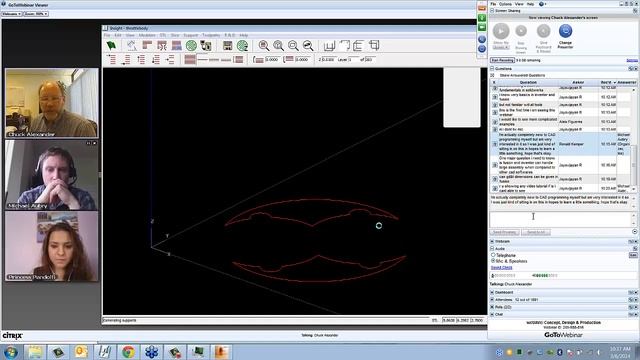Click the third layer-lines up arrow icon
The width and height of the screenshot is (640, 360).
(141, 60)
